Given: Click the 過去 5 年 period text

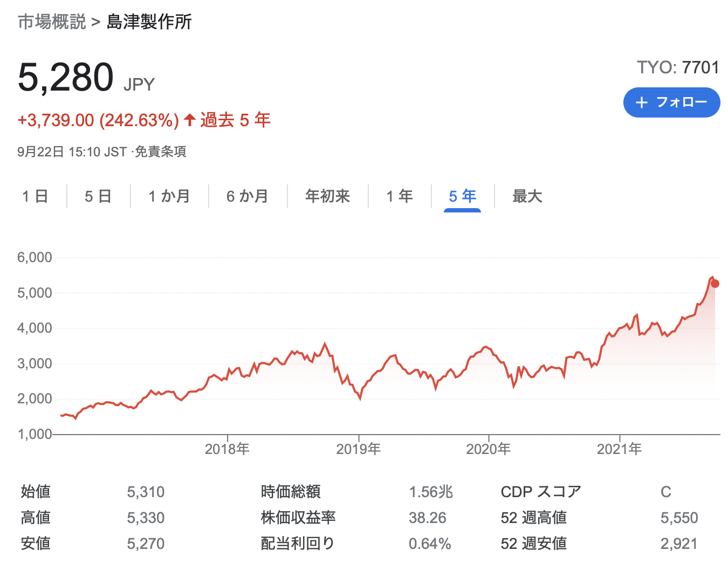Looking at the screenshot, I should [235, 120].
